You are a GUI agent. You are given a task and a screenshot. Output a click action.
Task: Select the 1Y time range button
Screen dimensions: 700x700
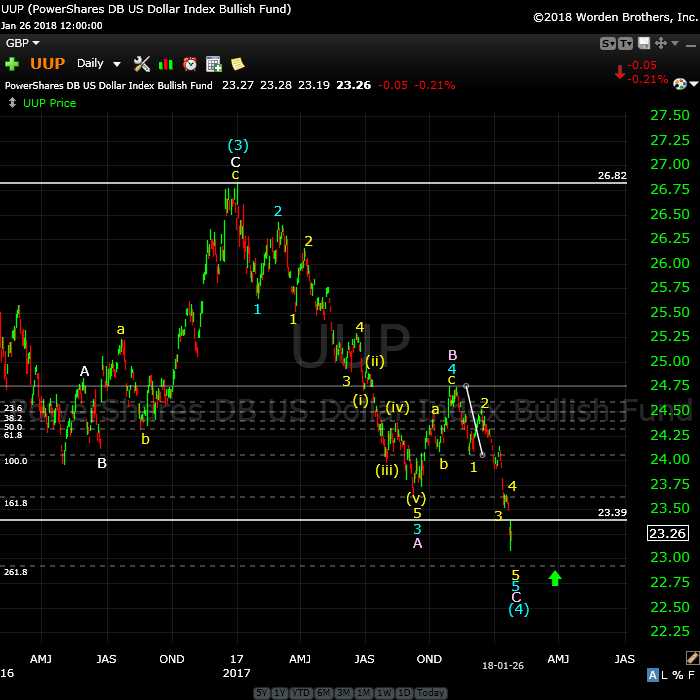click(279, 692)
